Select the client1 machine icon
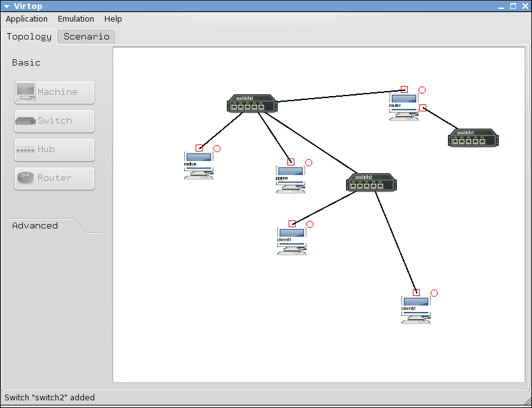 (x=291, y=241)
